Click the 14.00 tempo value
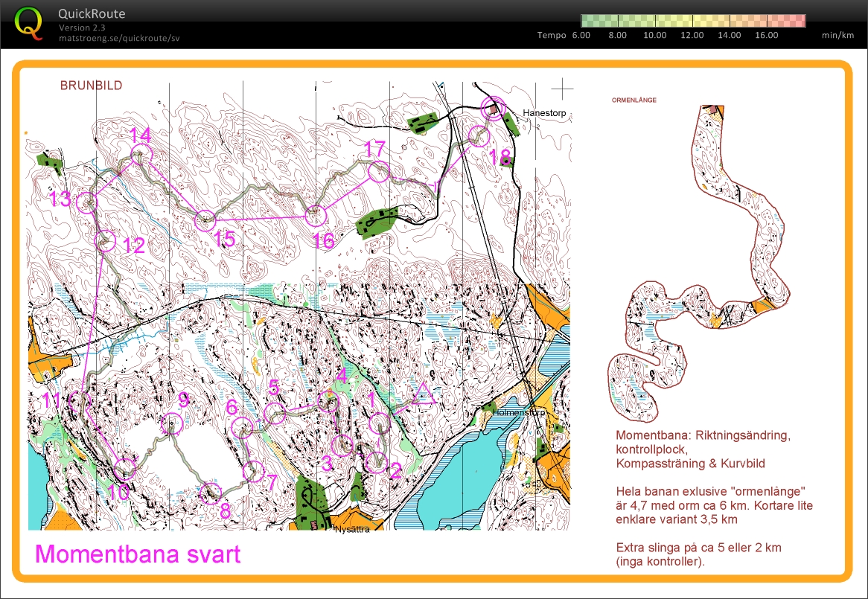This screenshot has width=868, height=599. point(729,35)
